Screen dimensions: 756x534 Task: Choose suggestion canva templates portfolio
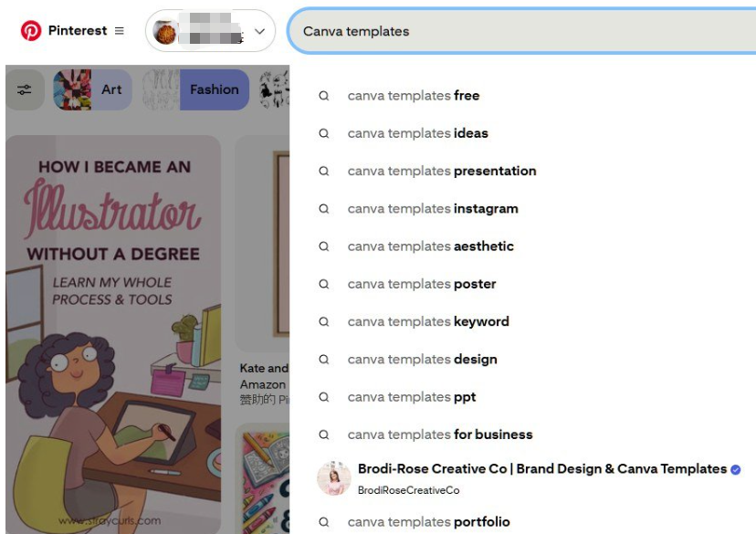coord(428,522)
